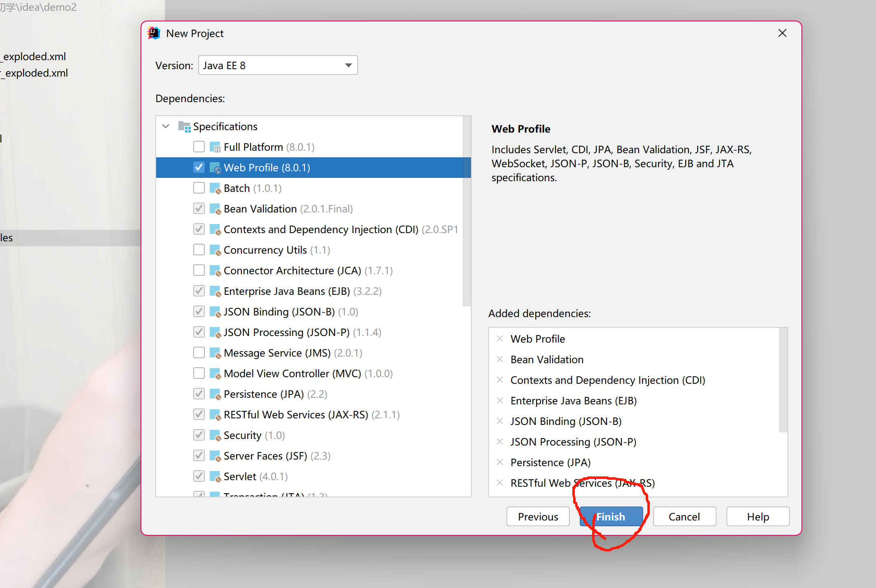876x588 pixels.
Task: Go back with the Previous button
Action: pyautogui.click(x=538, y=516)
